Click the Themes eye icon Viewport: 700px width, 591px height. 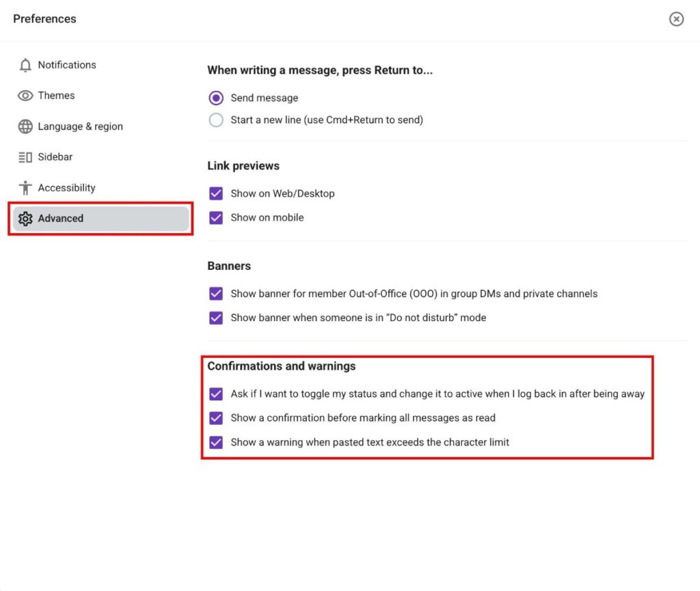point(25,96)
